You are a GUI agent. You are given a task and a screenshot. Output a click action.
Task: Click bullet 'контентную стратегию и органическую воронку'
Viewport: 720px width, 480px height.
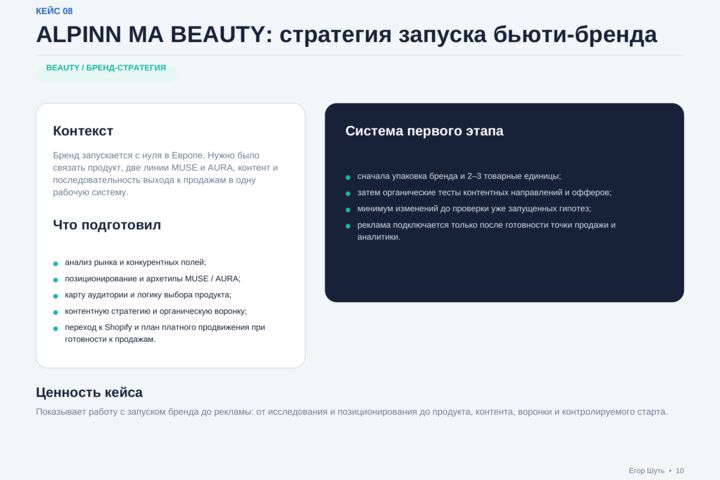[156, 311]
